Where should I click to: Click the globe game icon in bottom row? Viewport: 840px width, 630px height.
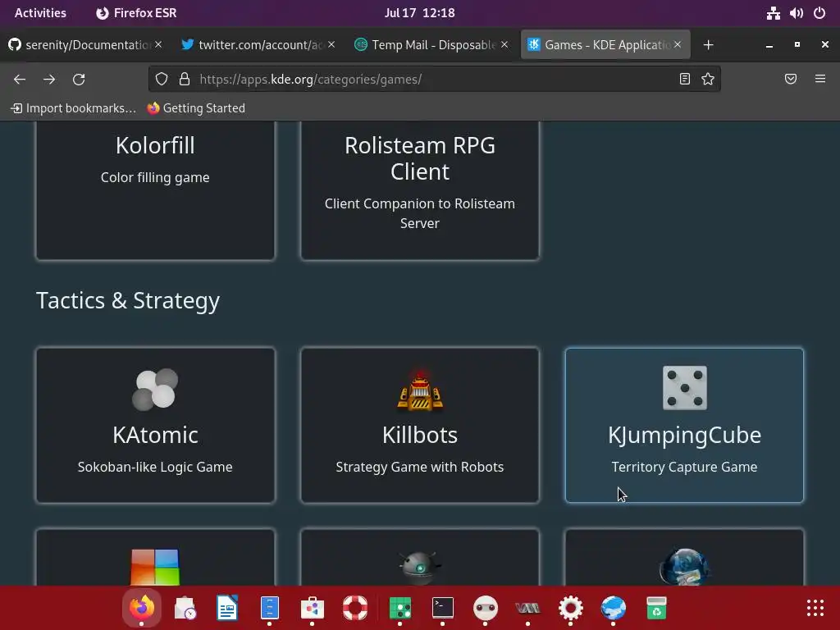pos(685,567)
